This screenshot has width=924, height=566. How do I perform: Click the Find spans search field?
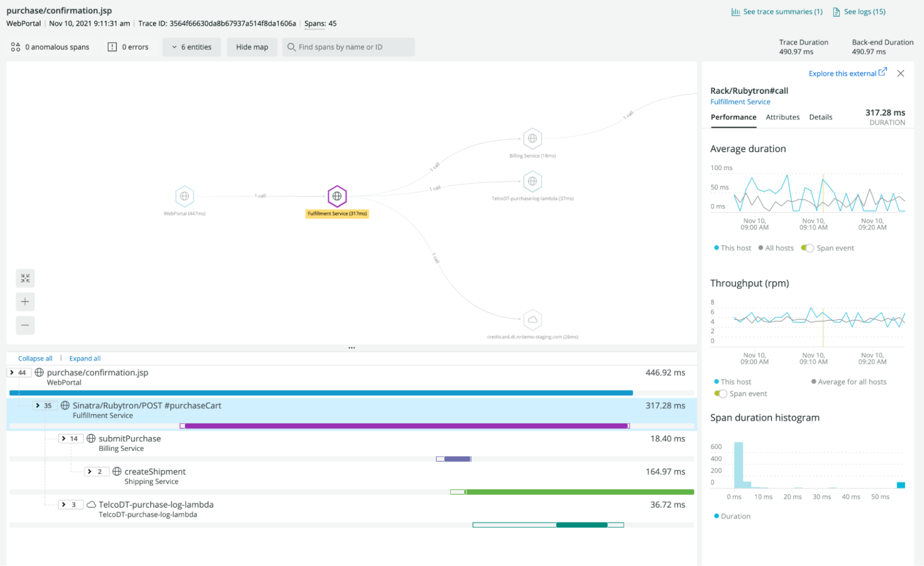tap(348, 47)
